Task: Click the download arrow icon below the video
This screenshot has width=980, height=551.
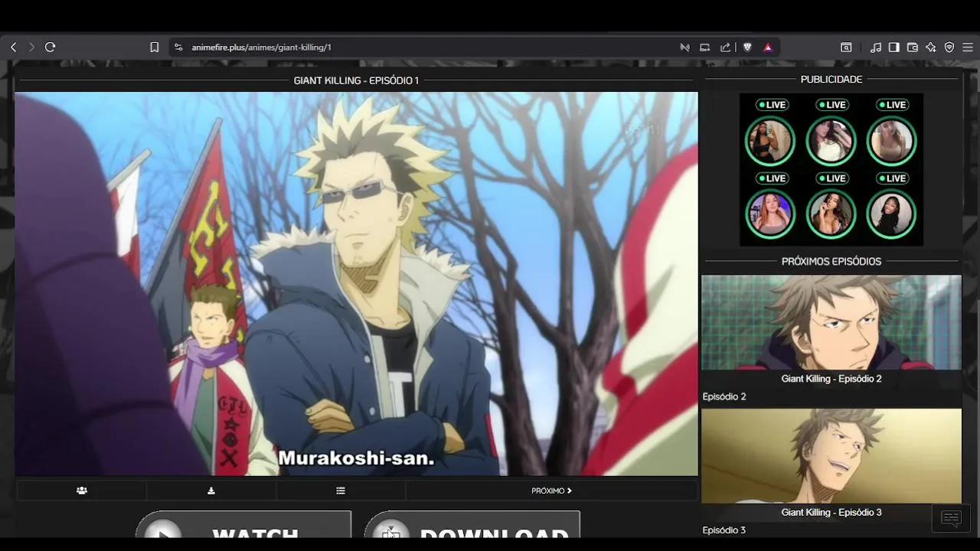Action: (211, 491)
